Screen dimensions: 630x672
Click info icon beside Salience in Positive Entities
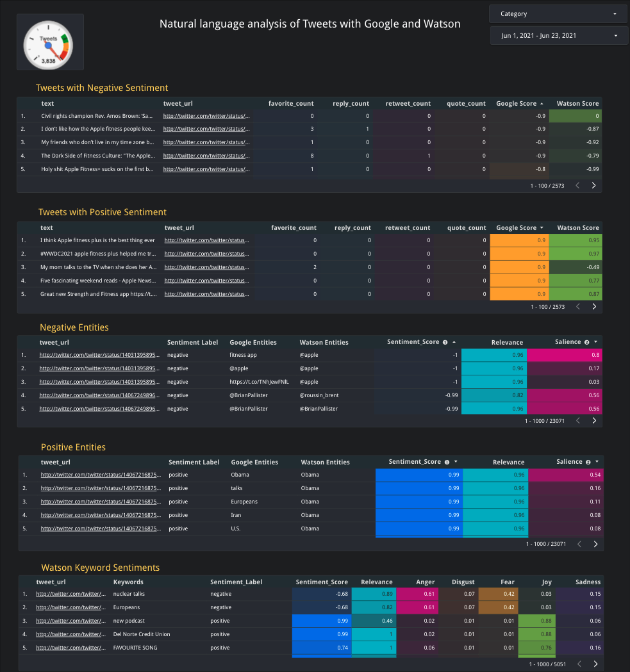coord(588,462)
